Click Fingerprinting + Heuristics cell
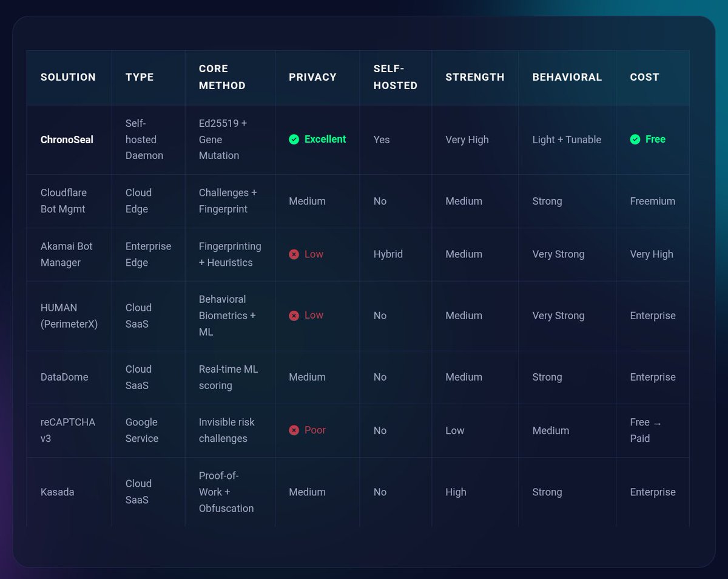The image size is (728, 579). (x=230, y=254)
